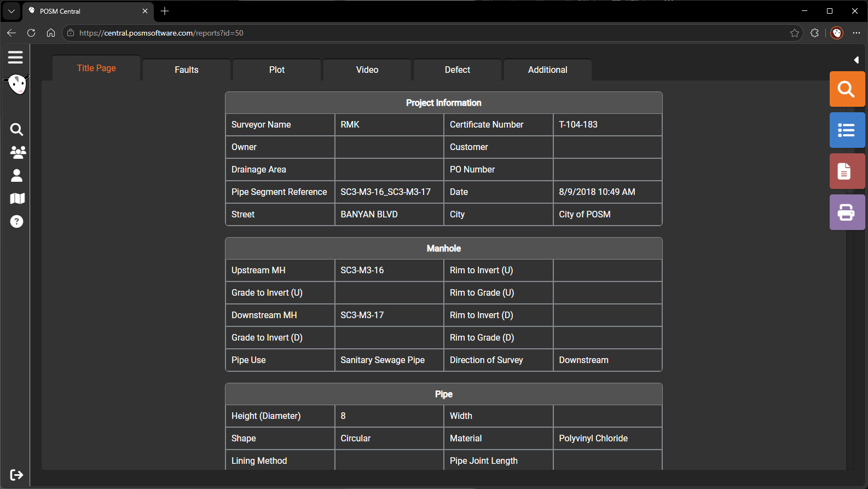This screenshot has width=868, height=489.
Task: Open the Video tab
Action: [367, 70]
